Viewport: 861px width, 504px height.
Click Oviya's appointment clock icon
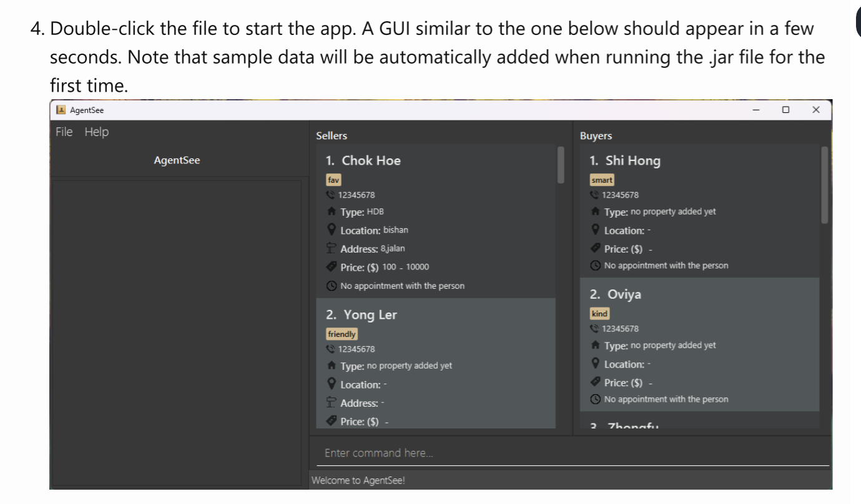(596, 399)
